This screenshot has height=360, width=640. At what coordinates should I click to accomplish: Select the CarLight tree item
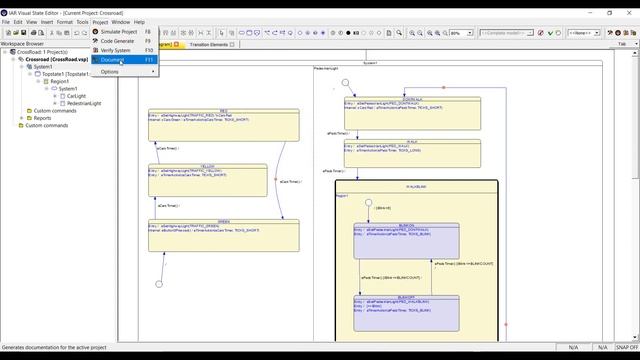[76, 96]
